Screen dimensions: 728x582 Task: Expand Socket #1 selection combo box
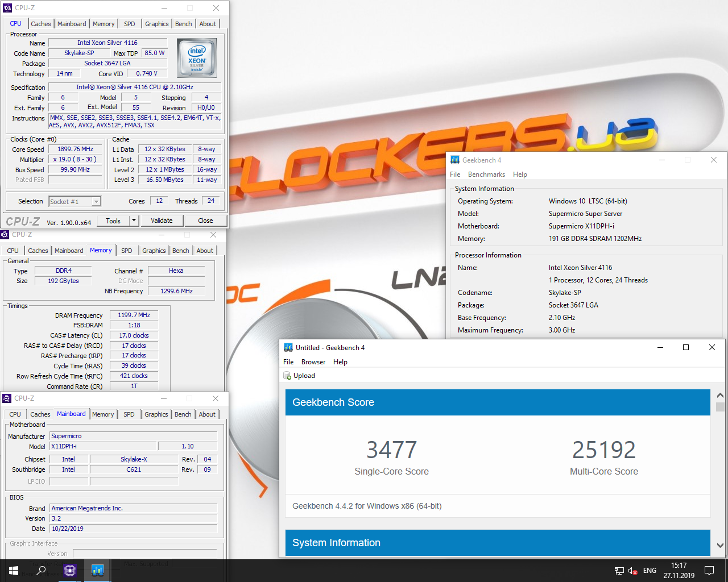pos(75,201)
